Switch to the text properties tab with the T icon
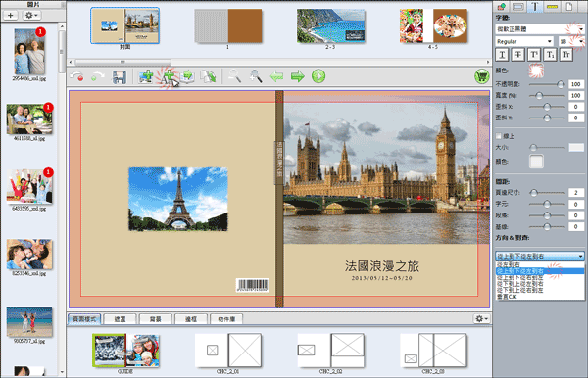 (x=535, y=7)
